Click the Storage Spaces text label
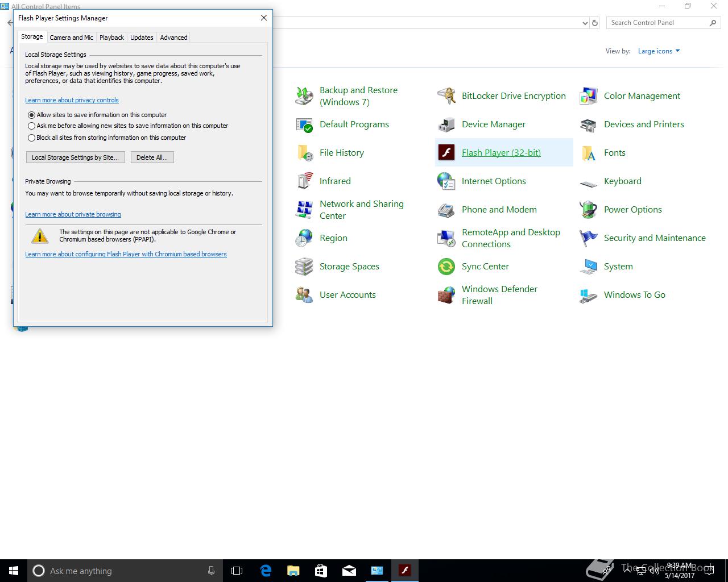This screenshot has width=728, height=582. 349,266
